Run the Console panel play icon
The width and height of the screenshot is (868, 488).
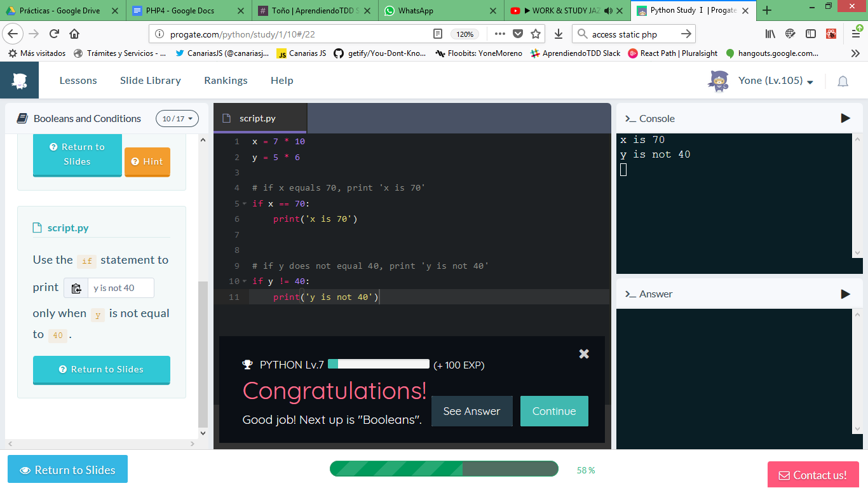pos(845,118)
